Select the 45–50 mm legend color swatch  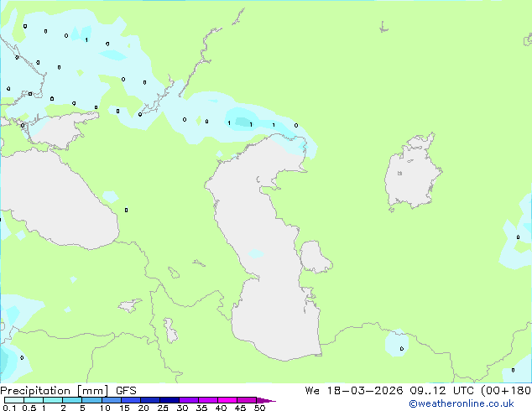(x=247, y=400)
